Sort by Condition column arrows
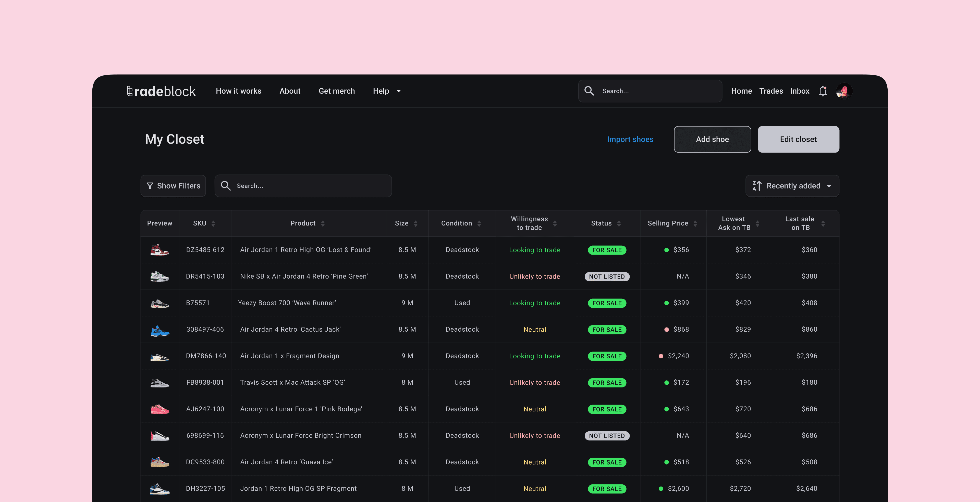 (479, 224)
